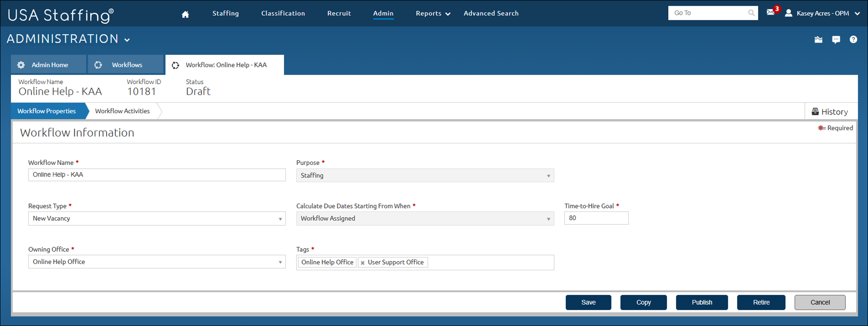868x326 pixels.
Task: Open help via the question mark icon
Action: point(853,39)
